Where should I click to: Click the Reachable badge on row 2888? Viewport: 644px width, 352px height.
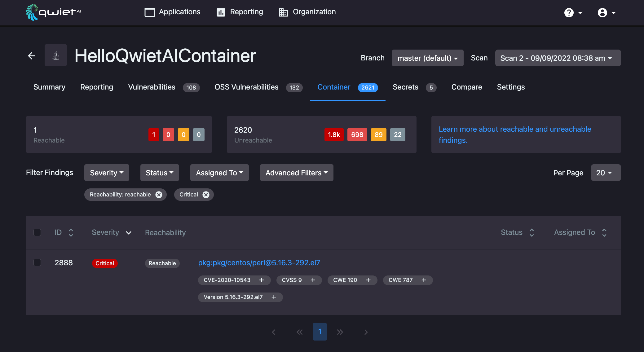click(162, 263)
